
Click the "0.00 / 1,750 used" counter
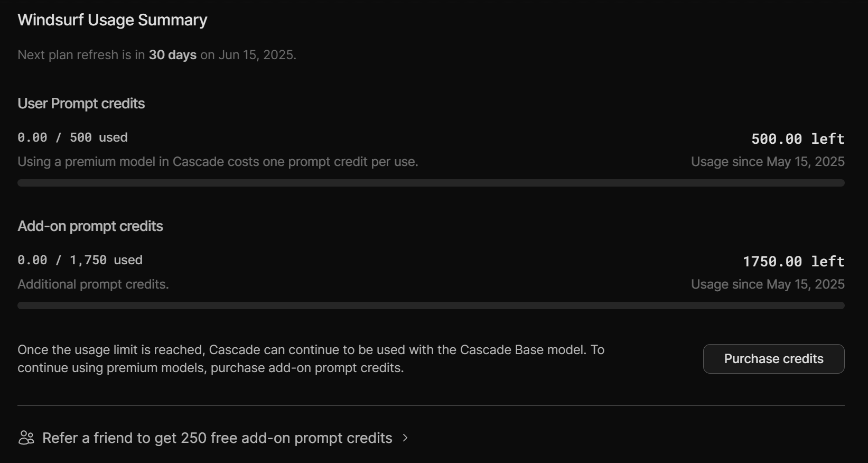point(80,260)
